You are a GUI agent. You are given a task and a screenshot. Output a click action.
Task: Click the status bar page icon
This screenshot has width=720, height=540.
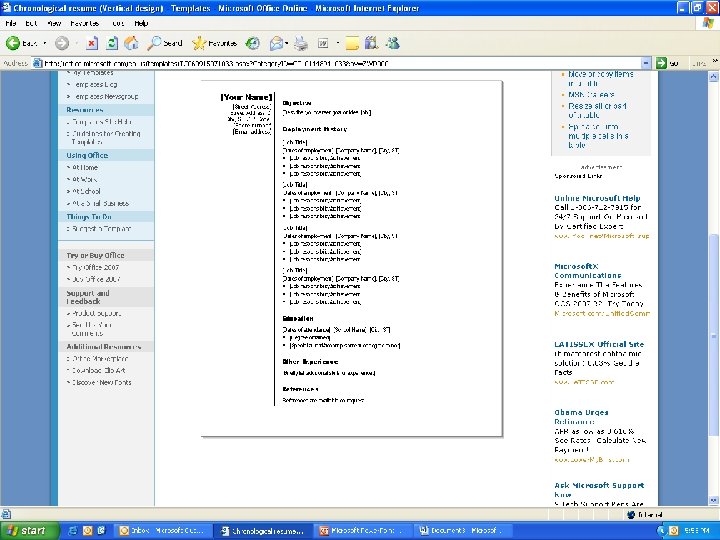point(6,514)
